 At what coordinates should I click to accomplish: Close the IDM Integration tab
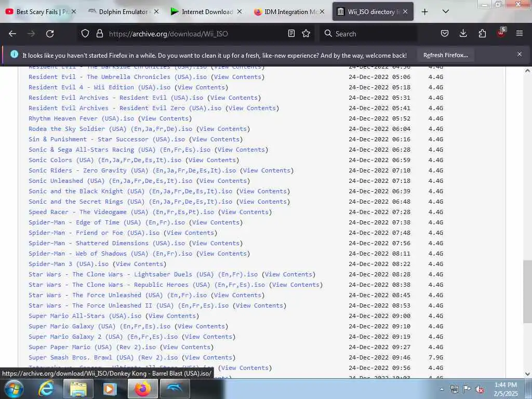click(x=322, y=11)
